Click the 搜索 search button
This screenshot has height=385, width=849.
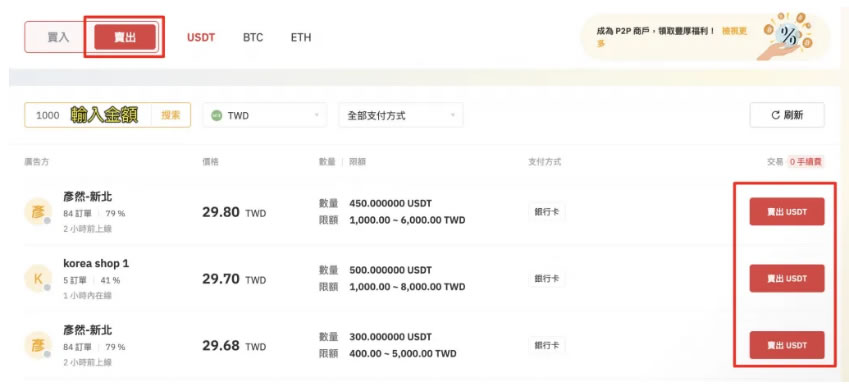171,115
